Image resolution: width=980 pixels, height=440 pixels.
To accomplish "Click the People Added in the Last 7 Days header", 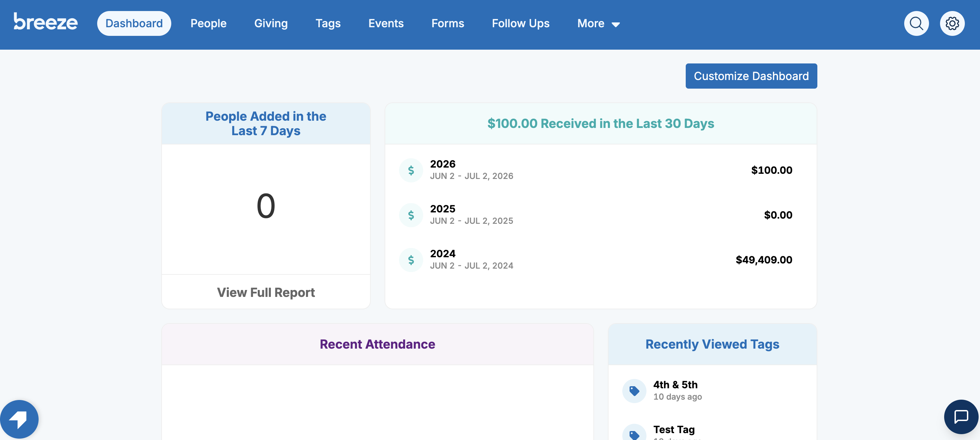I will point(266,123).
